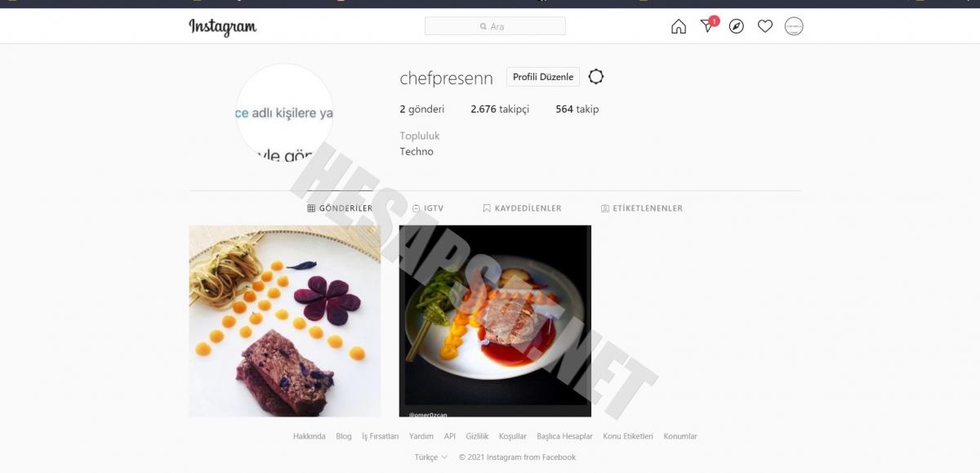Switch to the IGTV tab
This screenshot has width=980, height=473.
(x=428, y=208)
